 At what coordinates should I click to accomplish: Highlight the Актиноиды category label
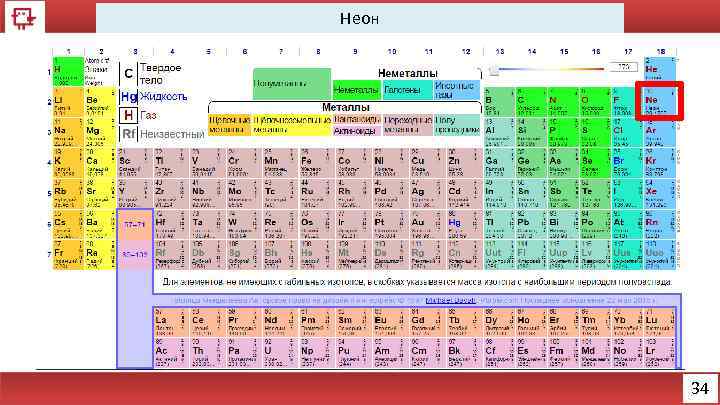click(x=357, y=131)
